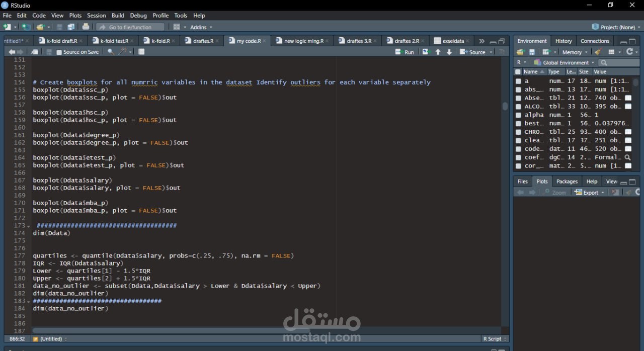Click the New File icon in main toolbar
The width and height of the screenshot is (644, 351).
tap(7, 27)
